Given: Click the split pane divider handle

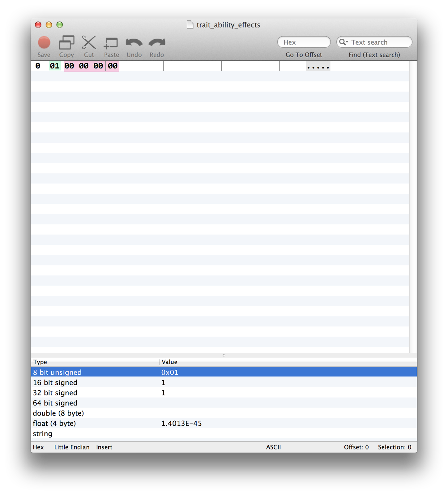Looking at the screenshot, I should coord(224,355).
